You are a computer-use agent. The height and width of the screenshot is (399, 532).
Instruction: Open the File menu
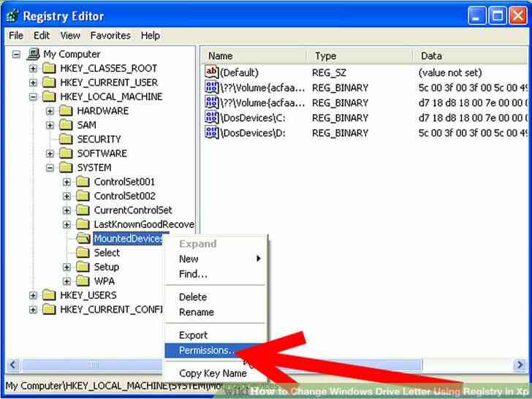click(x=16, y=35)
